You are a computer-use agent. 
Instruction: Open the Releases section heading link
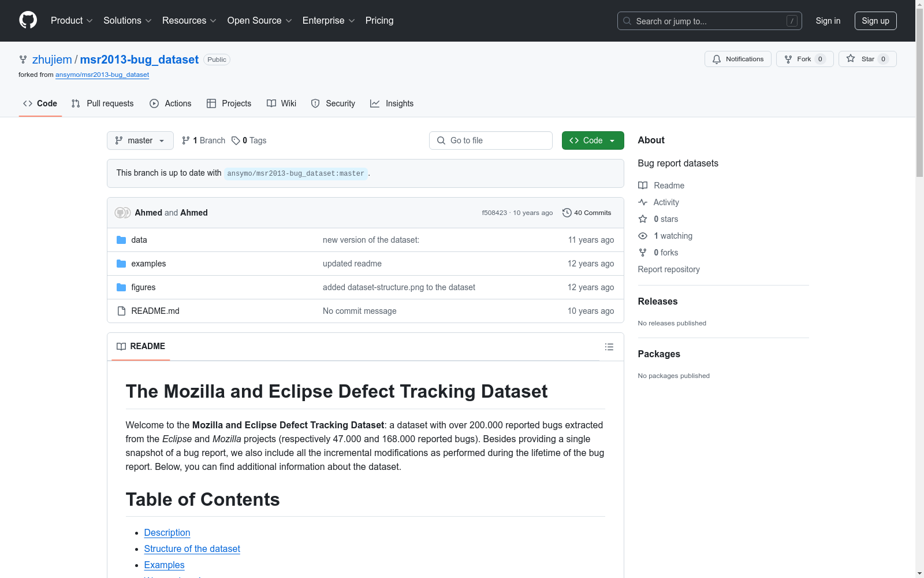[658, 301]
